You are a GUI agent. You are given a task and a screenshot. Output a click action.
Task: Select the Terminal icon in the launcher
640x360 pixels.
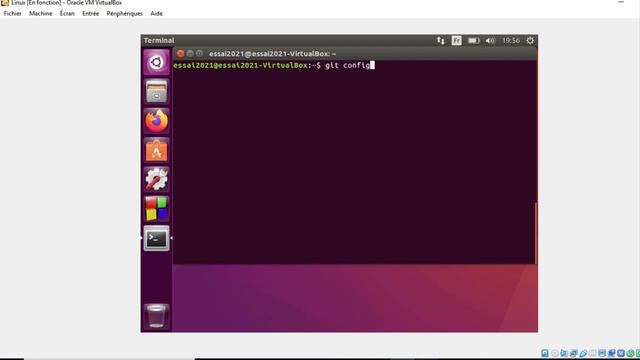[x=156, y=238]
